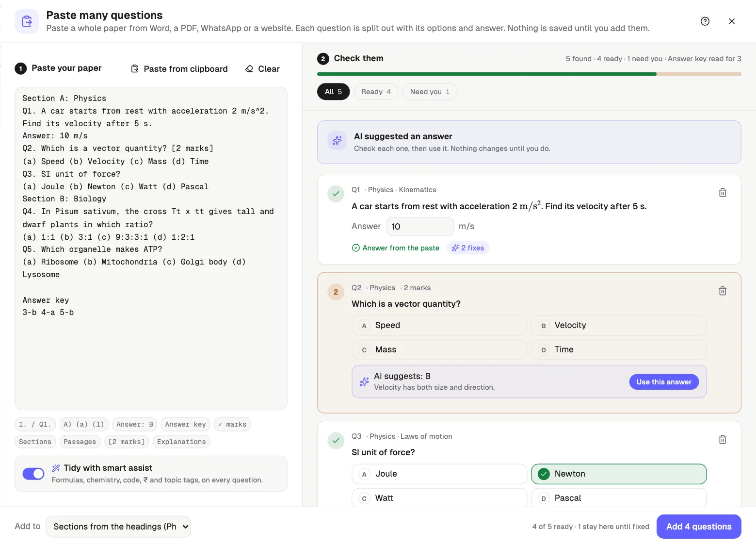Open the help question-mark icon
The height and width of the screenshot is (546, 756).
click(705, 21)
